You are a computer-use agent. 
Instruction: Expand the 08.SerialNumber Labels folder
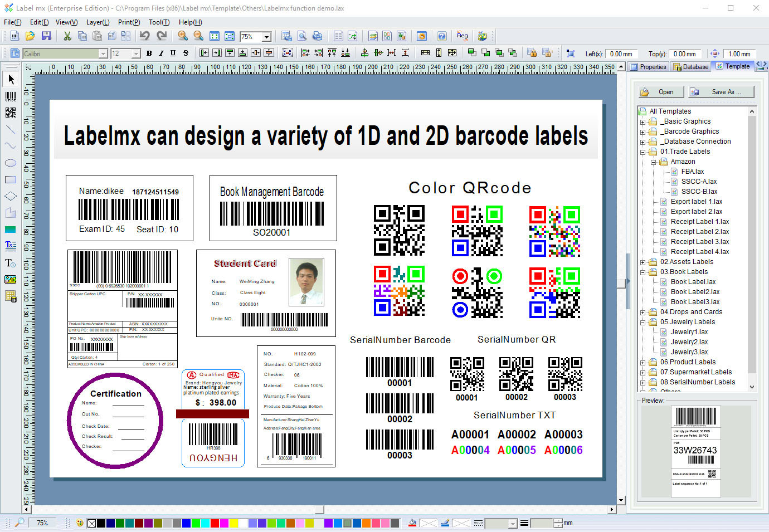click(643, 382)
